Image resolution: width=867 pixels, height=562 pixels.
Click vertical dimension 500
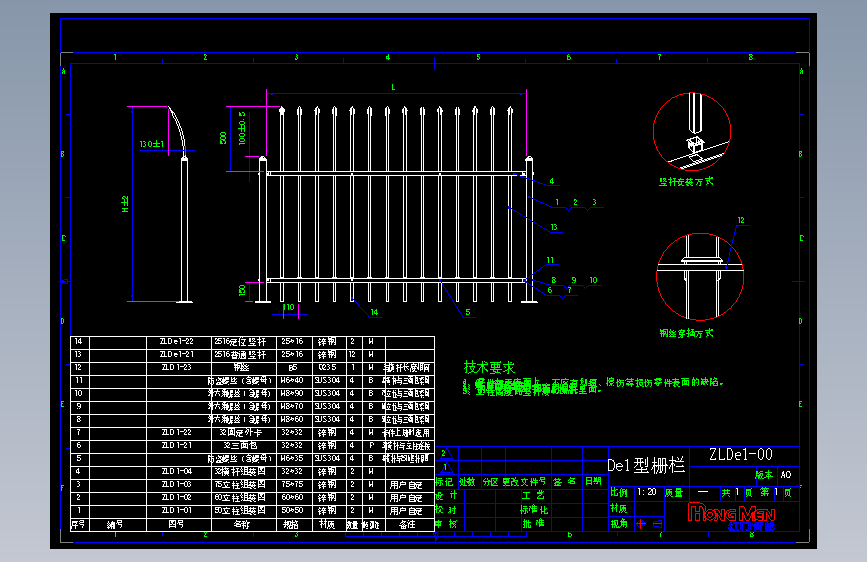pyautogui.click(x=223, y=138)
